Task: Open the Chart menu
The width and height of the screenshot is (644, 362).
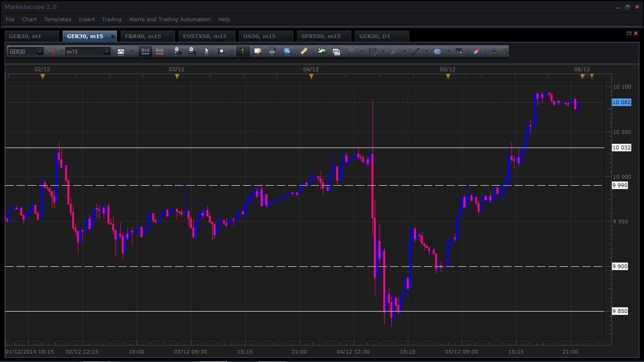Action: 29,19
